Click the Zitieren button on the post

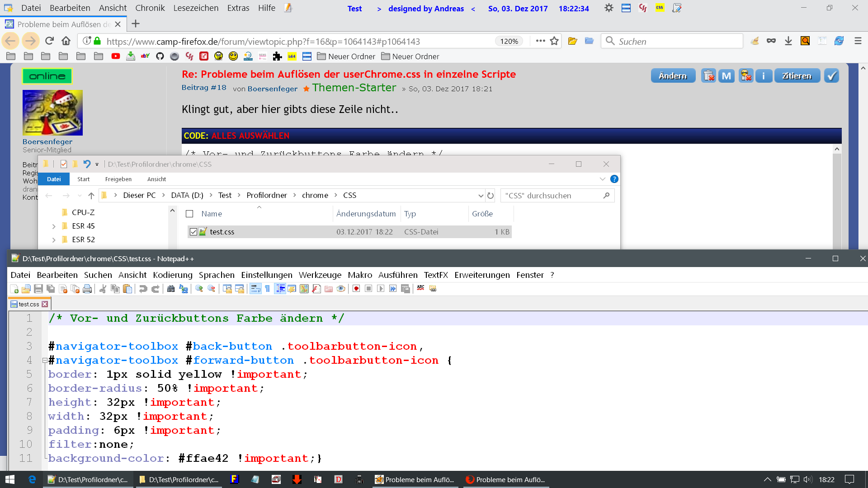pyautogui.click(x=797, y=76)
